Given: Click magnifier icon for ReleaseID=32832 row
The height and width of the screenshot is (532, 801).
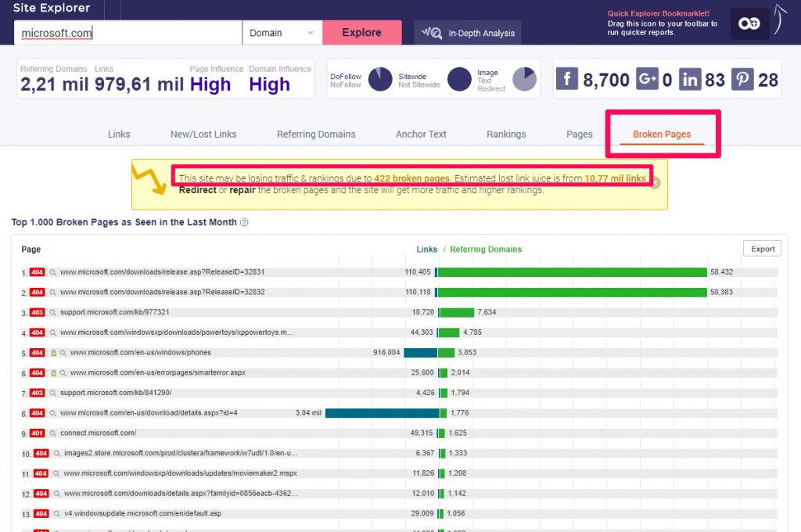Looking at the screenshot, I should click(x=52, y=293).
